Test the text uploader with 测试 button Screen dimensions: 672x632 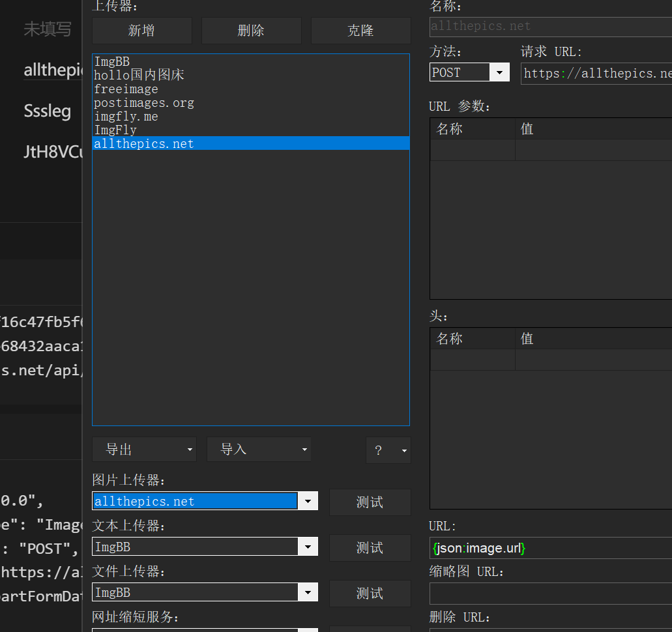tap(370, 548)
